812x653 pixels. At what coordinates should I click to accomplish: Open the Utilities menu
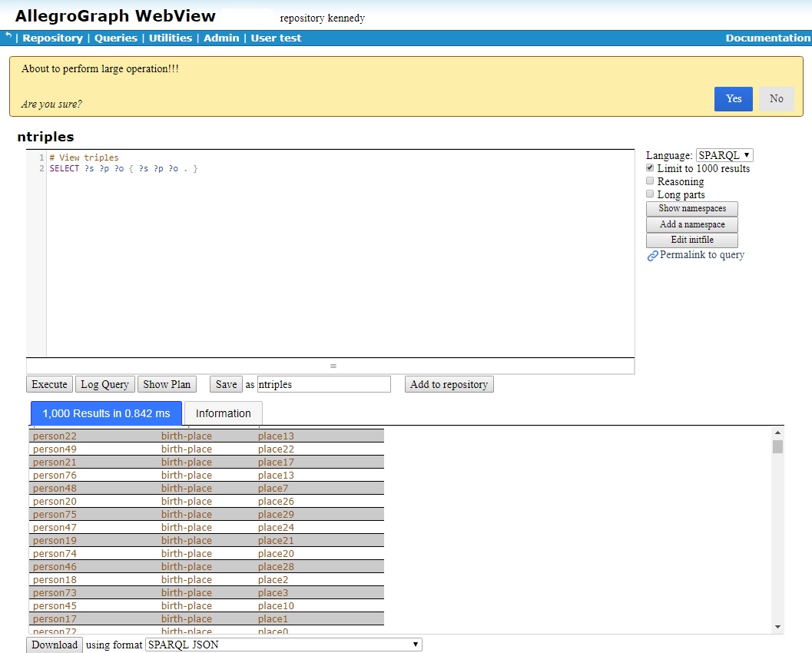coord(170,38)
